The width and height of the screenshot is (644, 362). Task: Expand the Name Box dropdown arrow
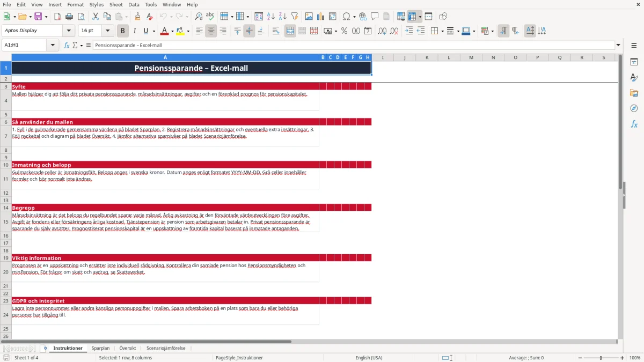click(53, 45)
